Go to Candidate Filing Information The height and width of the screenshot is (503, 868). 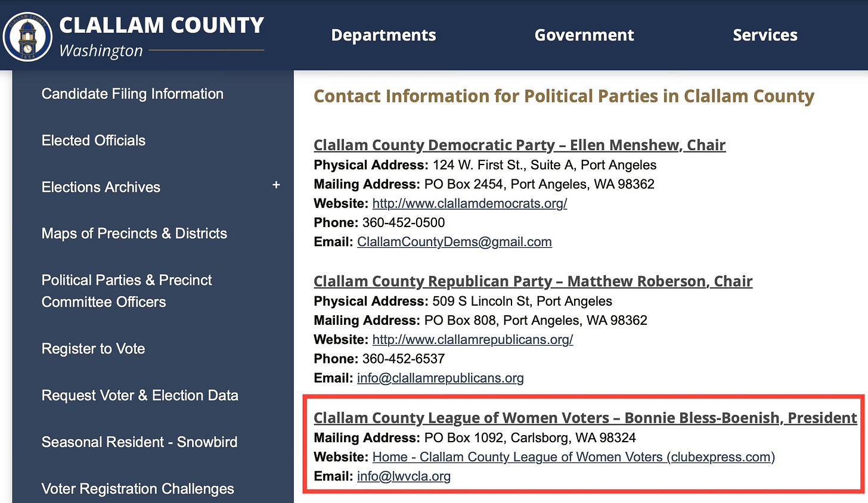click(132, 94)
